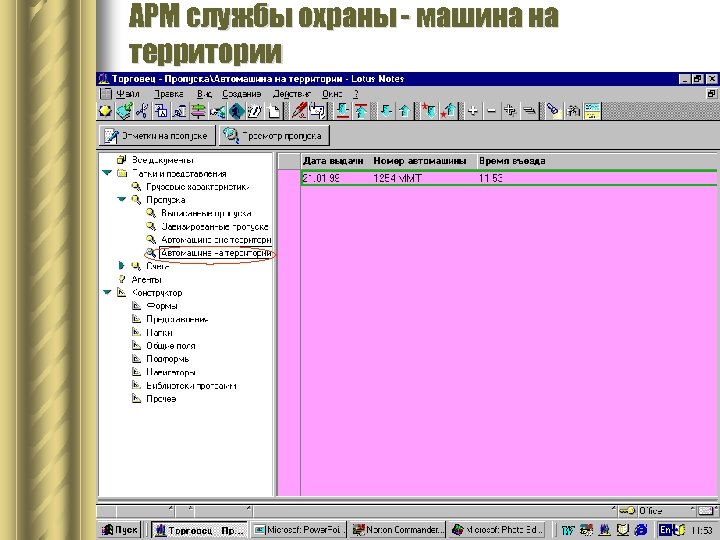Screen dimensions: 720x540
Task: Select Грузовые характеристики view
Action: tap(197, 187)
